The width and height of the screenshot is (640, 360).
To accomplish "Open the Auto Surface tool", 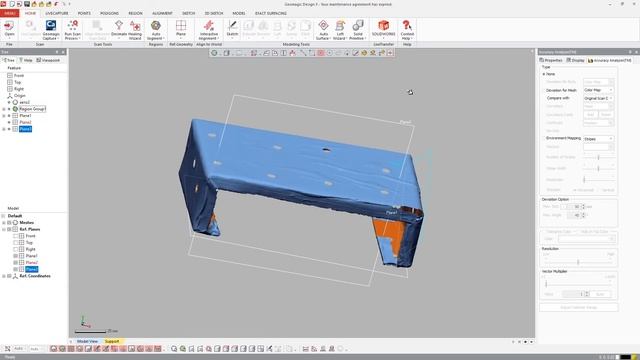I will click(323, 29).
